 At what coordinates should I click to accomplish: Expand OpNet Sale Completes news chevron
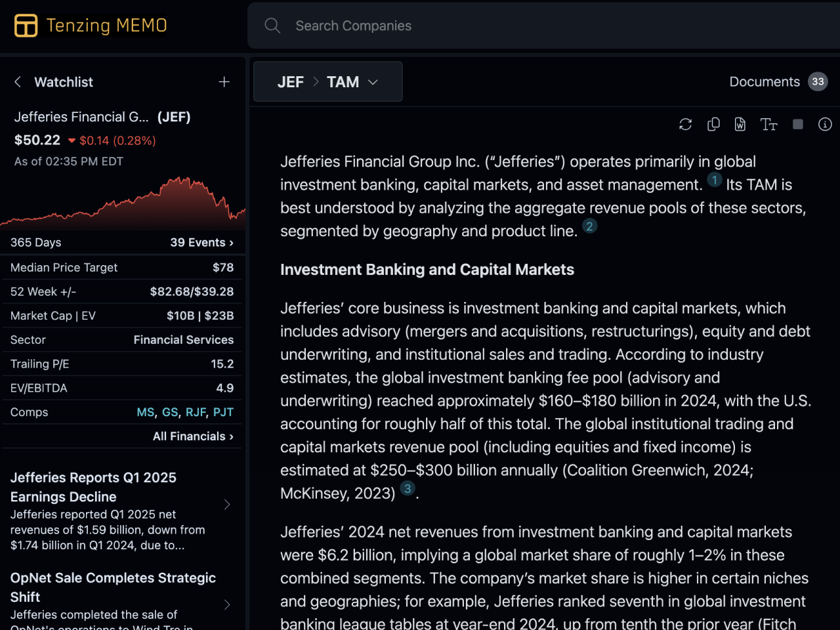(x=227, y=604)
